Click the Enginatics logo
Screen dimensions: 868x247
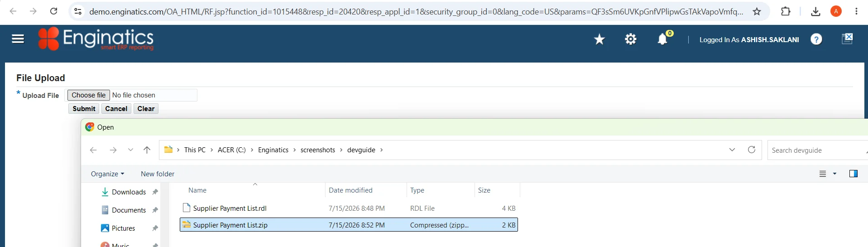[x=96, y=39]
